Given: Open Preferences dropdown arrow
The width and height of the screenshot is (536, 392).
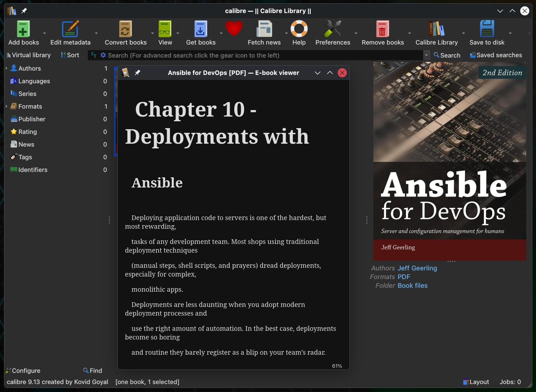Looking at the screenshot, I should coord(356,33).
